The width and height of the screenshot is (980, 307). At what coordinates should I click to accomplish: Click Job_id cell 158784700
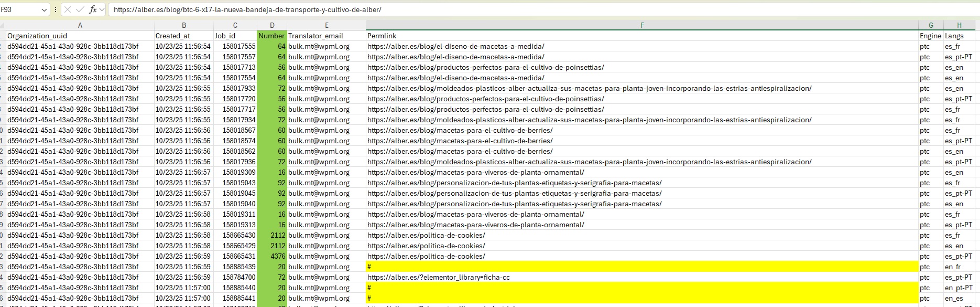235,277
